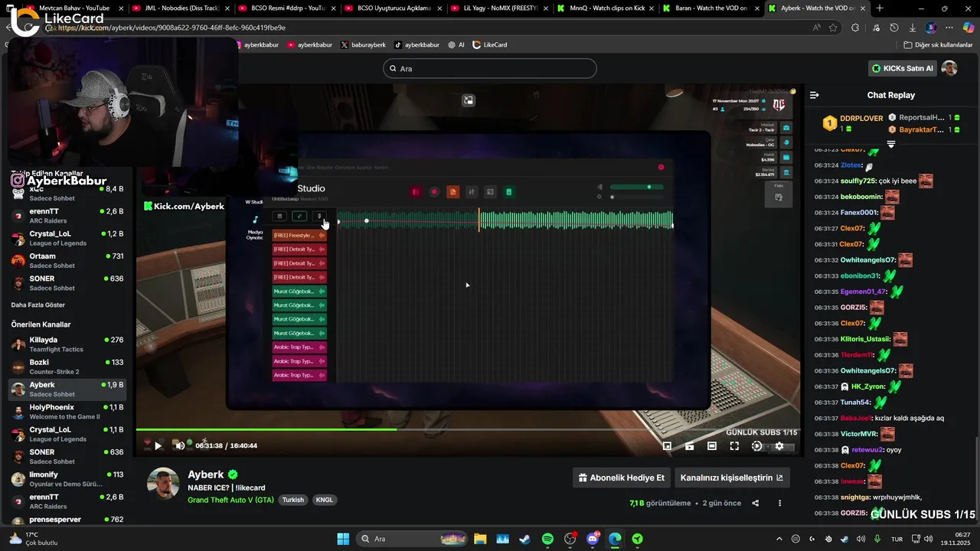Viewport: 980px width, 551px height.
Task: Open browser downloads icon
Action: [x=913, y=28]
